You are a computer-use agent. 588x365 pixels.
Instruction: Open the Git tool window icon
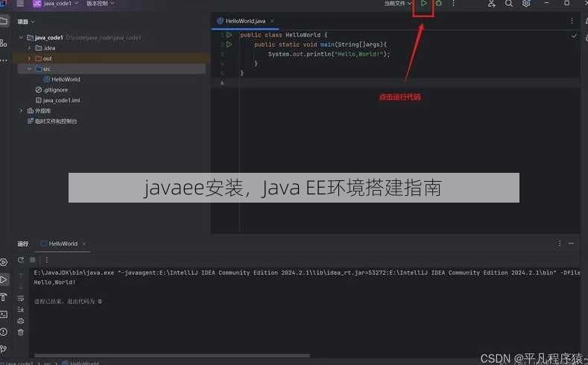point(4,349)
